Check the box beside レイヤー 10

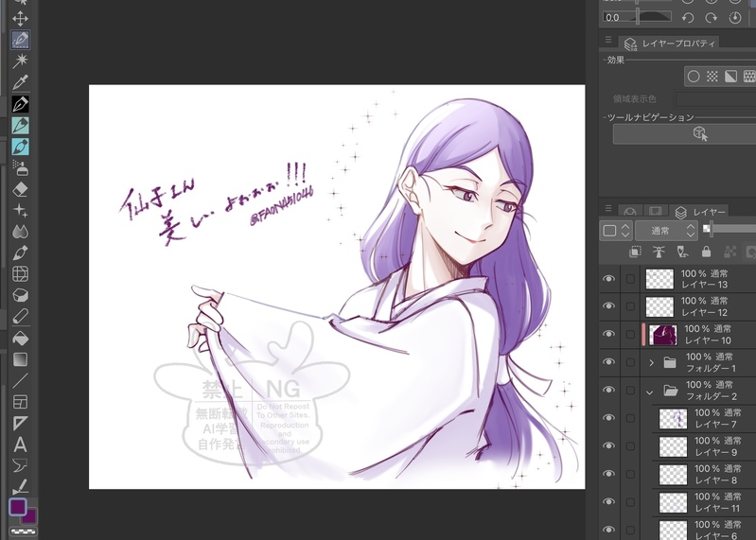pos(630,335)
